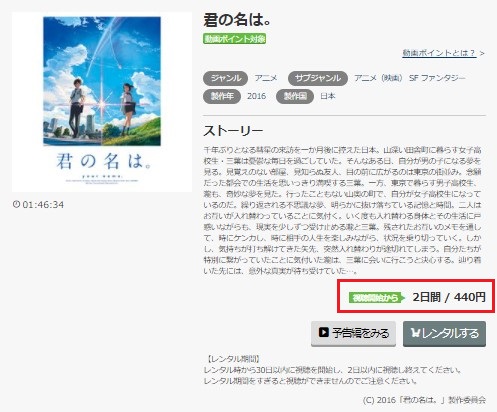Image resolution: width=497 pixels, height=412 pixels.
Task: Click the arrow next to 動画ポイントとは？
Action: pos(482,53)
